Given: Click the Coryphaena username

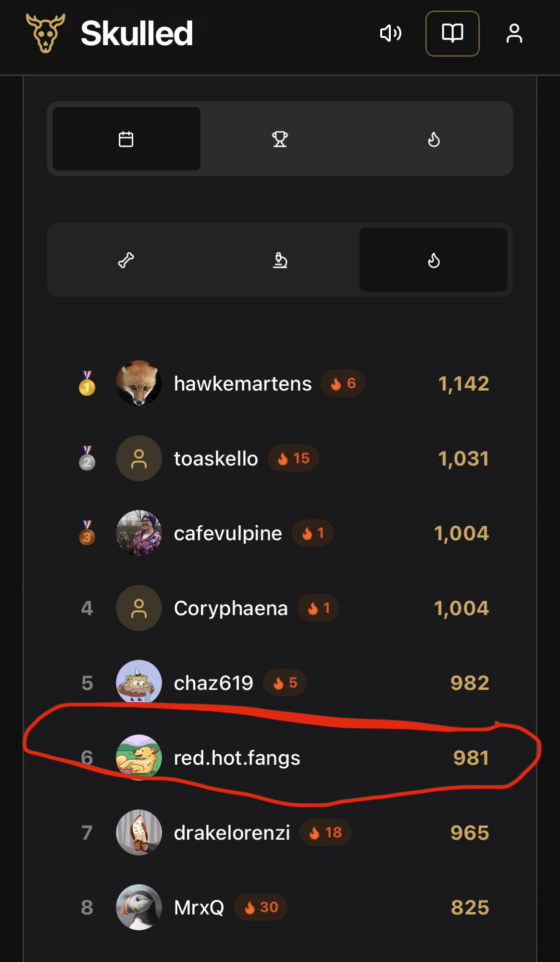Looking at the screenshot, I should tap(231, 608).
